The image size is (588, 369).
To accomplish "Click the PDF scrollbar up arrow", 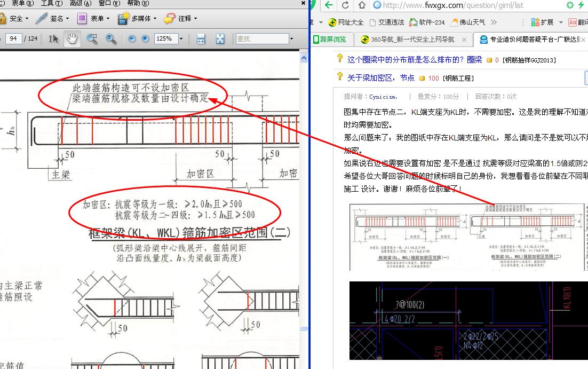I will click(x=304, y=58).
